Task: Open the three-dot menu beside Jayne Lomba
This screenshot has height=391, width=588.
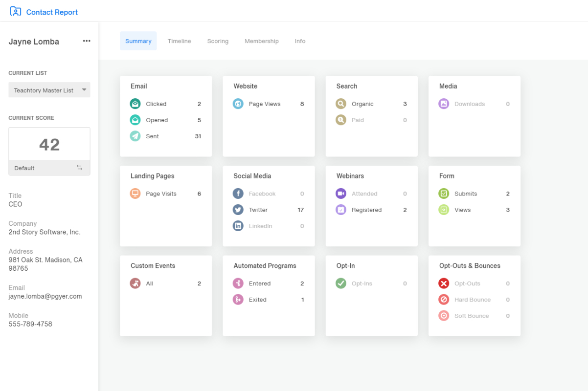Action: click(87, 41)
